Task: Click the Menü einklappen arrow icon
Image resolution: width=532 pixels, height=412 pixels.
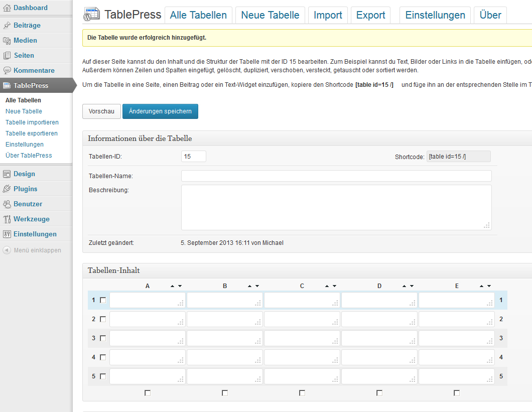Action: pyautogui.click(x=7, y=250)
